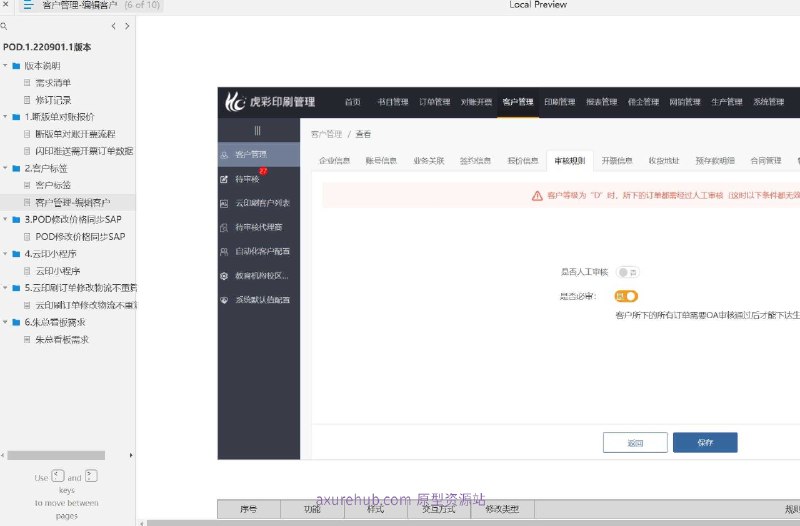The width and height of the screenshot is (800, 526).
Task: Click the 客户管理 breadcrumb link
Action: [327, 134]
